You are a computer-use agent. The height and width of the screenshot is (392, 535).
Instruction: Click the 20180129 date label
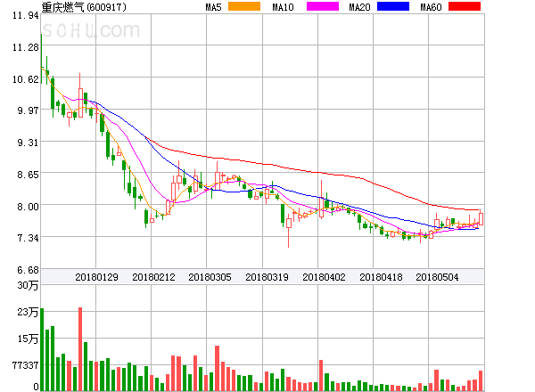96,277
